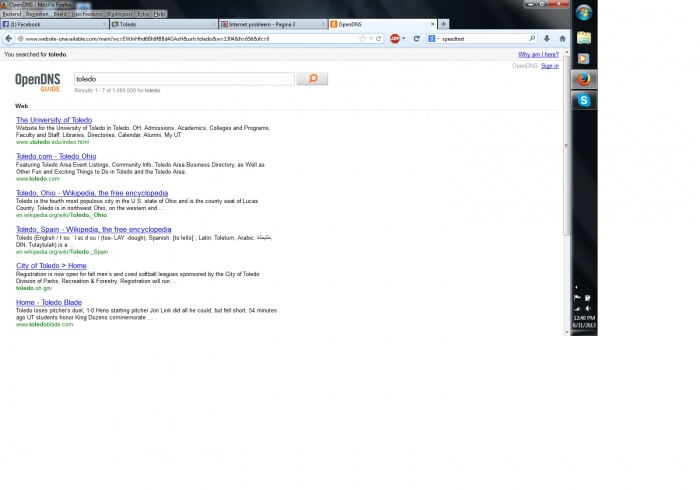Open the Home - Toledo Blade result
Viewport: 700px width, 490px height.
49,302
